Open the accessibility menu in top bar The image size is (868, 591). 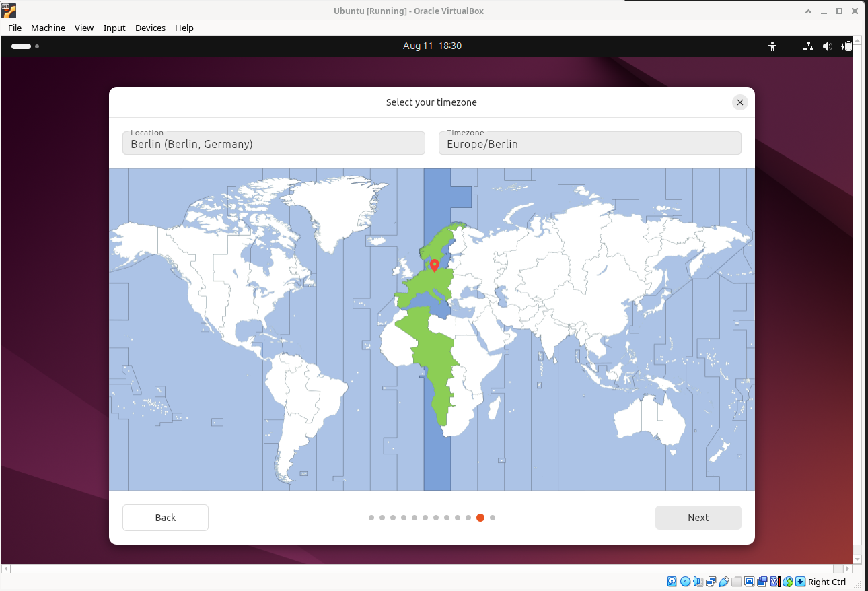pos(772,46)
